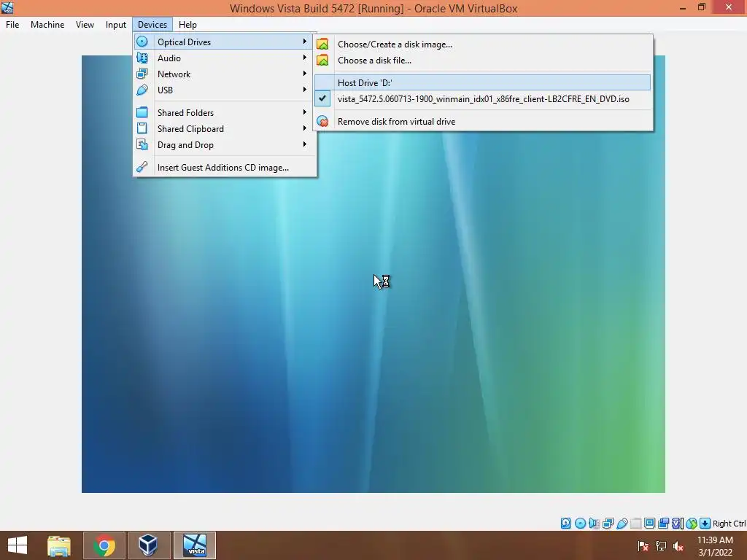Open Google Chrome from the taskbar
747x560 pixels.
click(104, 545)
